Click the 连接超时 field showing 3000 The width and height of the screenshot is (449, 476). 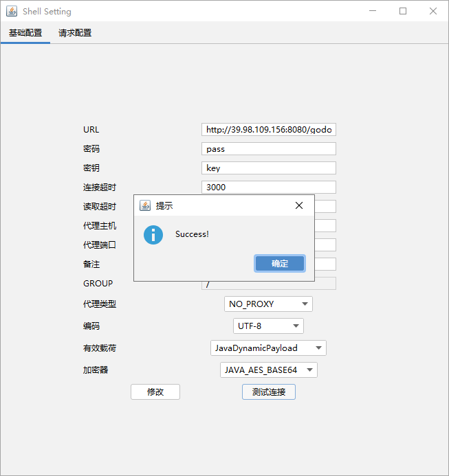tap(269, 188)
